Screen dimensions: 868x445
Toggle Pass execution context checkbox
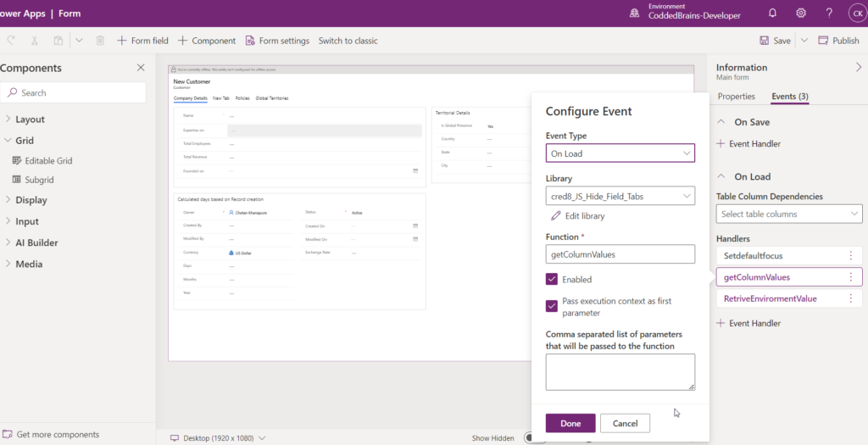click(x=552, y=306)
